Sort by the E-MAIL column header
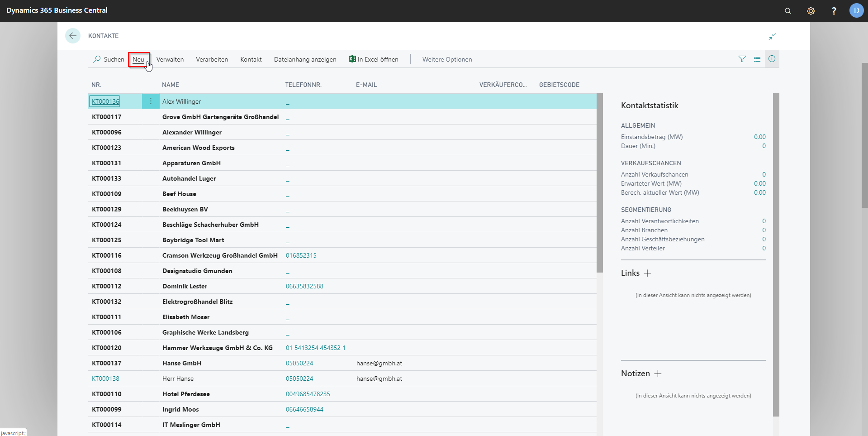Image resolution: width=868 pixels, height=436 pixels. (x=366, y=85)
